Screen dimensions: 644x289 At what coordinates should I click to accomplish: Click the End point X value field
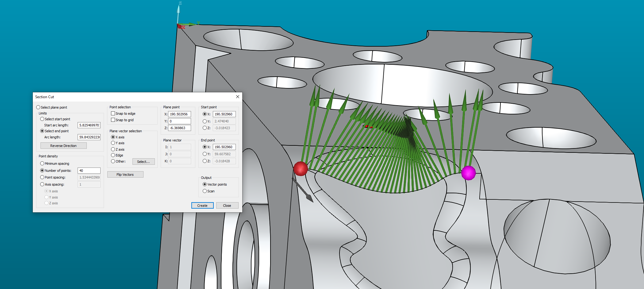click(x=224, y=147)
